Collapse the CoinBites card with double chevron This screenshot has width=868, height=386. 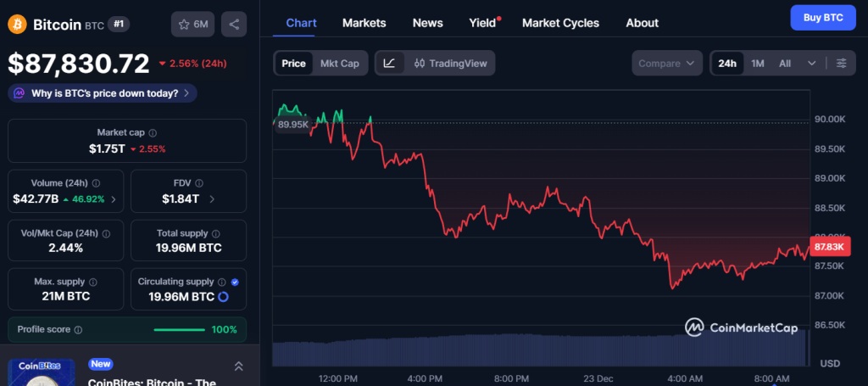coord(238,366)
